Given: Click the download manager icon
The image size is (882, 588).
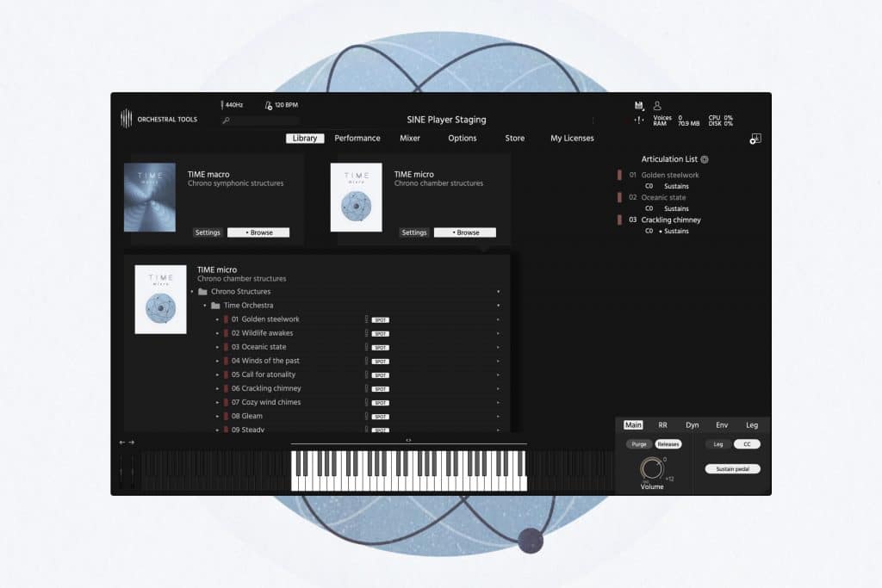Looking at the screenshot, I should click(755, 139).
